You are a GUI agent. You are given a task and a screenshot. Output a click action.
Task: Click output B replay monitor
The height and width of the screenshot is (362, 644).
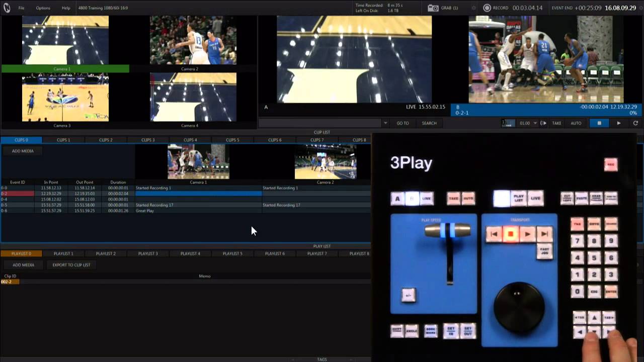click(546, 59)
